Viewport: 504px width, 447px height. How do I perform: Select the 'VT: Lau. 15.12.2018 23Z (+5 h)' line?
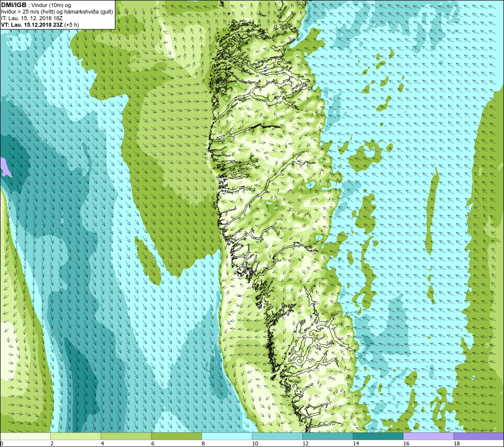[40, 25]
